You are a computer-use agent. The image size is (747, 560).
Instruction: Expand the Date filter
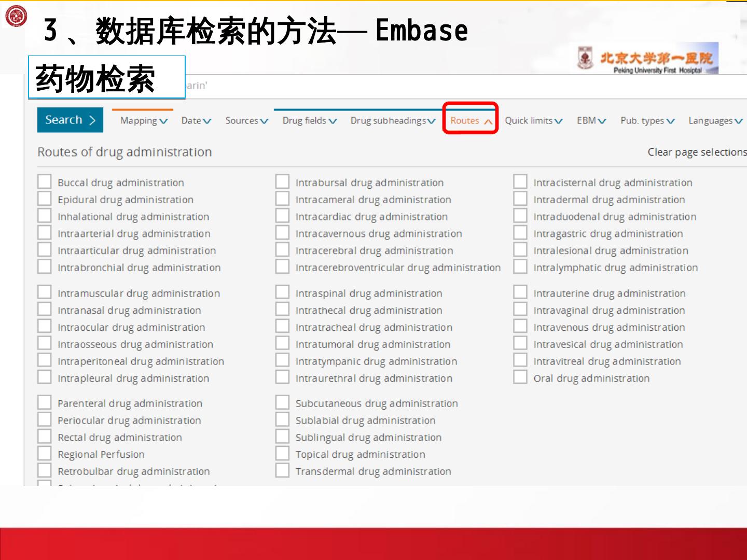coord(196,120)
